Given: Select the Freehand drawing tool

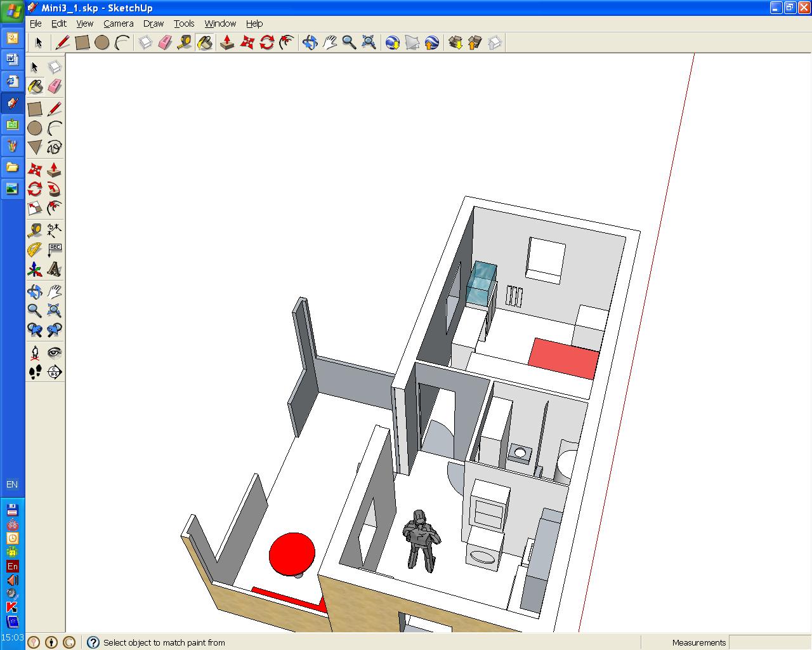Looking at the screenshot, I should click(55, 148).
